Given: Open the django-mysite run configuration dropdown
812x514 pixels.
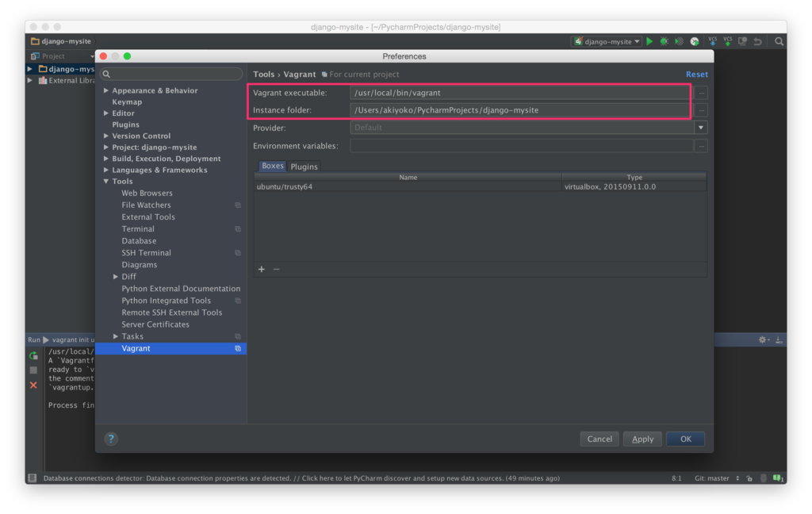Looking at the screenshot, I should (x=607, y=41).
